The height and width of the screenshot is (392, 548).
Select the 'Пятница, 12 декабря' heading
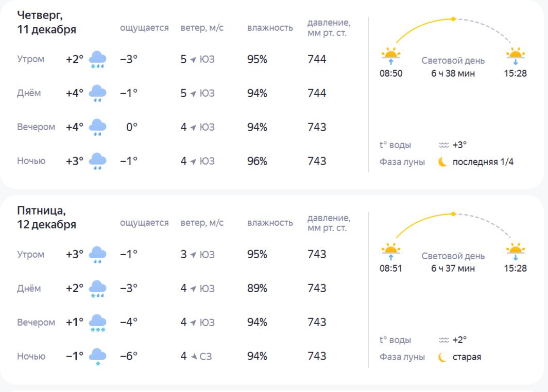coord(46,218)
